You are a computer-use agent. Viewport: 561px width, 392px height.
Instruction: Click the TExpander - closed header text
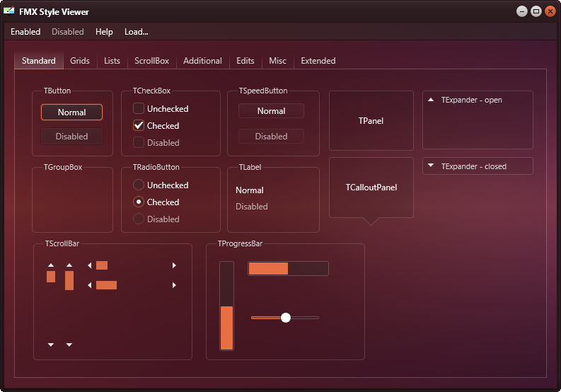pyautogui.click(x=474, y=166)
